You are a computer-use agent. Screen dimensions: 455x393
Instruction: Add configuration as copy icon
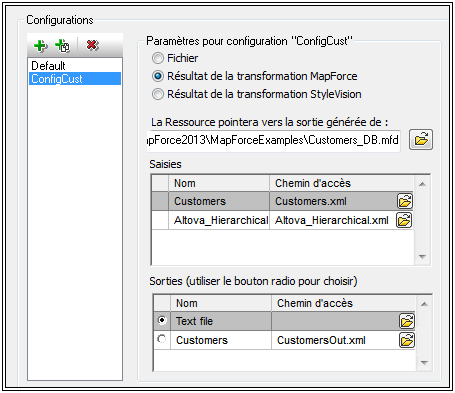[63, 46]
